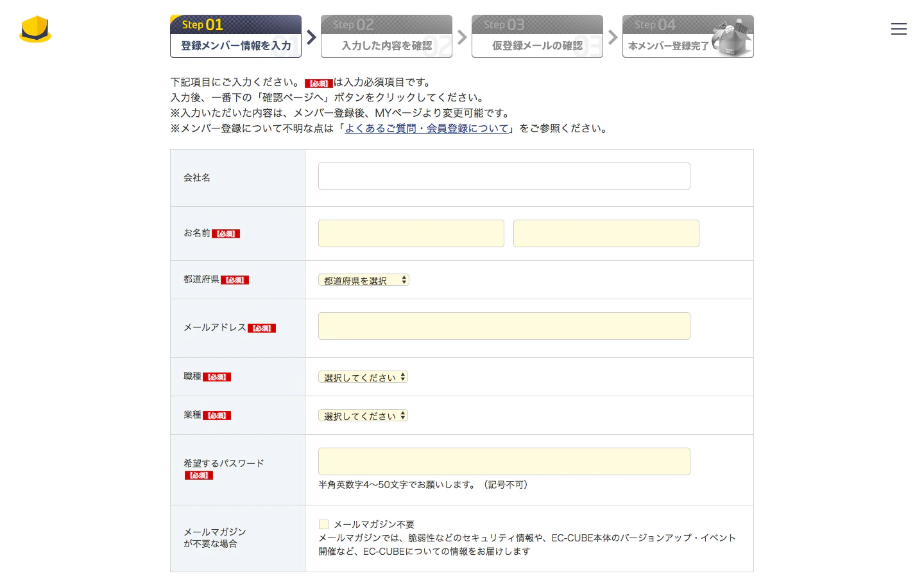Click password hint 半角英数字4〜50文字 text

click(x=424, y=485)
